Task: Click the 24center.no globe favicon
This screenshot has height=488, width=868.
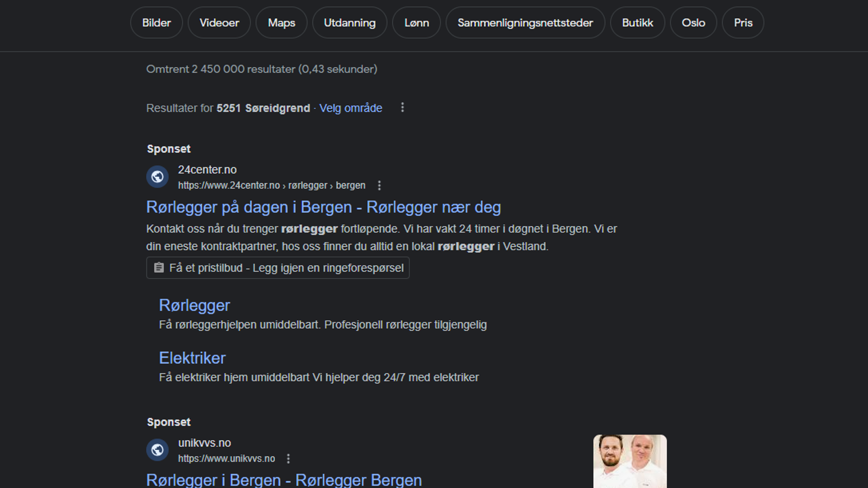Action: click(157, 177)
